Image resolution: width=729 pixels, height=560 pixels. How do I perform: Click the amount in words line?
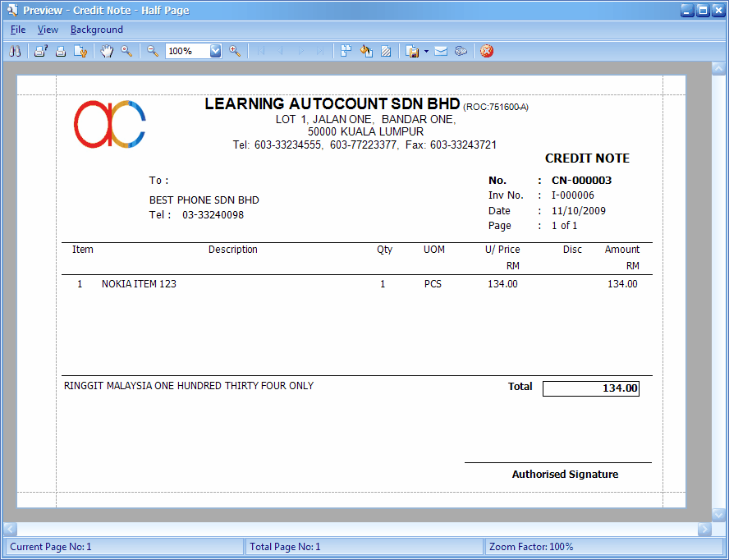[x=189, y=386]
